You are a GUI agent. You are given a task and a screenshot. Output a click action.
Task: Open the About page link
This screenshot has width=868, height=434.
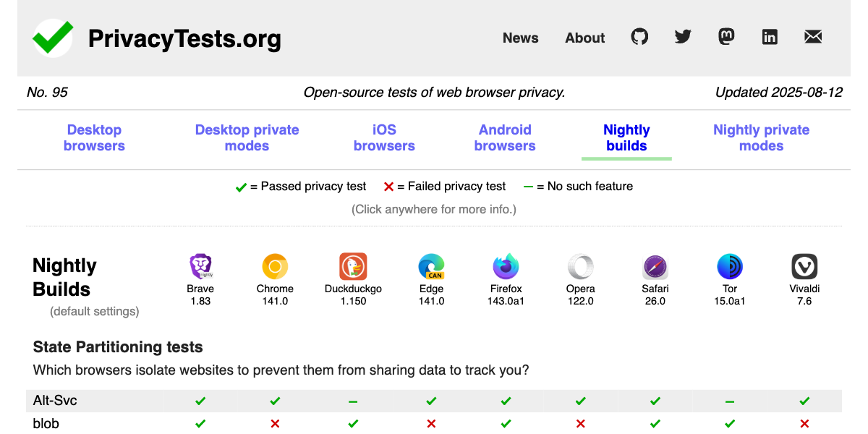pos(585,38)
